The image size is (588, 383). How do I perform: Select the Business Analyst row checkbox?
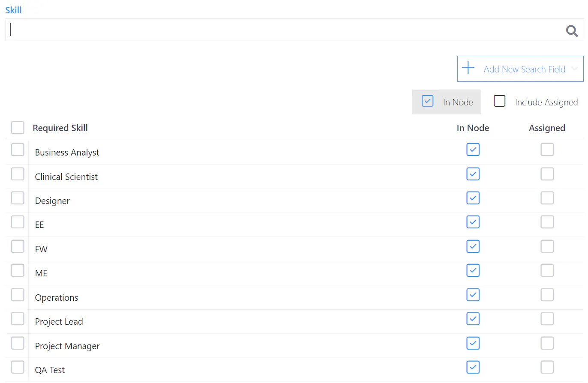pyautogui.click(x=18, y=150)
